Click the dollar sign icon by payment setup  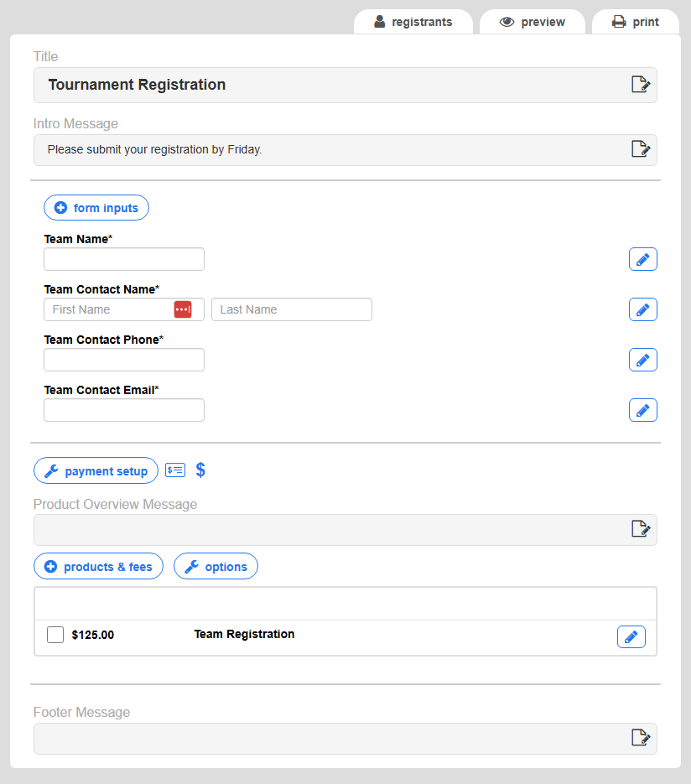[x=200, y=470]
